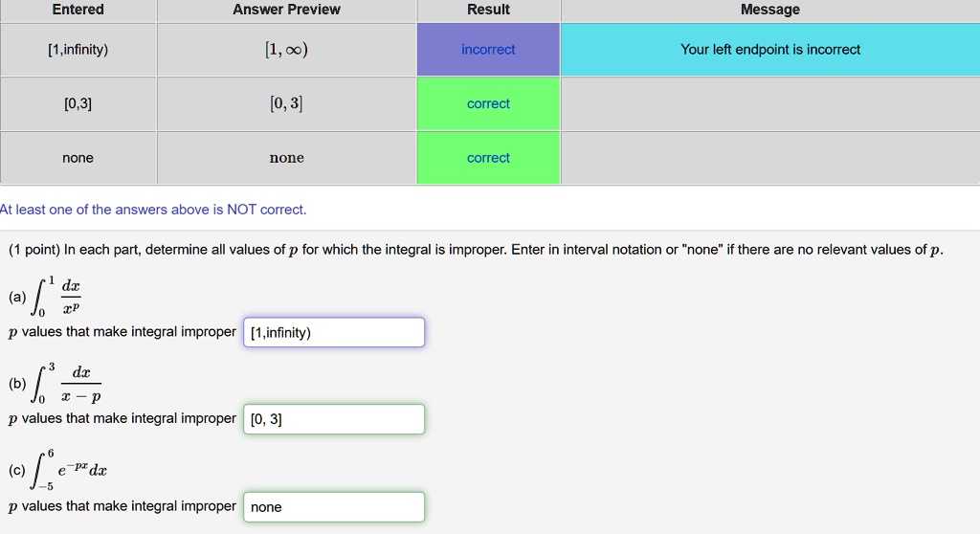
Task: Click the part (c) integral of e^(−px) dx
Action: [69, 470]
